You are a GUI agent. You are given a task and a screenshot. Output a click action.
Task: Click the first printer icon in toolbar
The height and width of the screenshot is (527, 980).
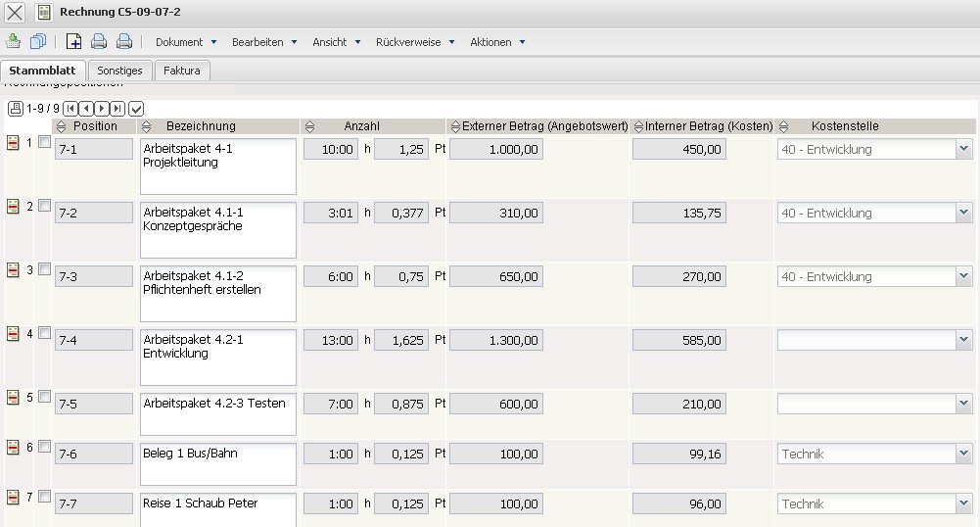(99, 41)
